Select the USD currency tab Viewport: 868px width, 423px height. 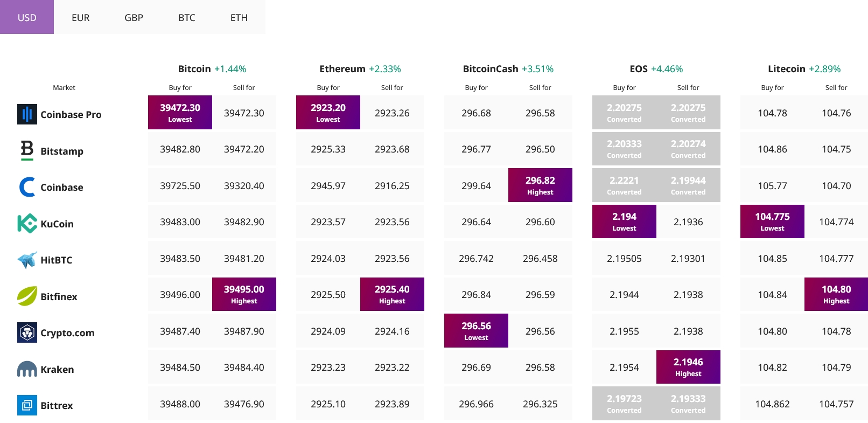(27, 17)
